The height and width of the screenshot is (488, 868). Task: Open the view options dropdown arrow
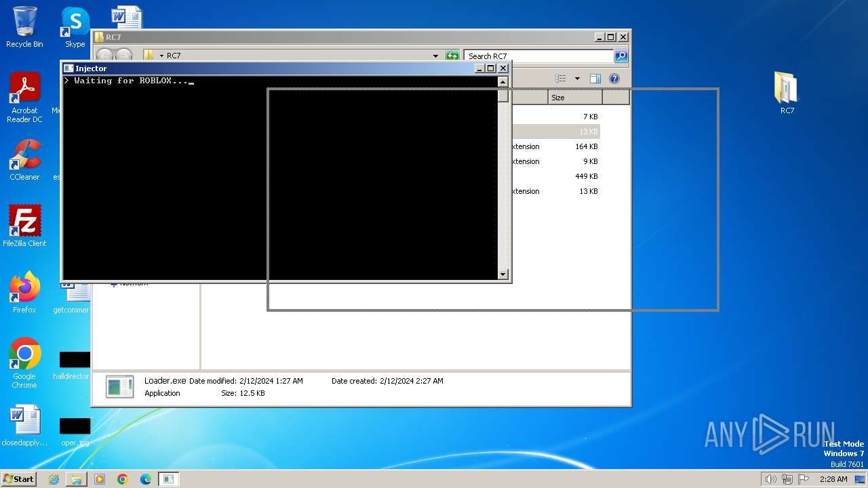click(577, 79)
